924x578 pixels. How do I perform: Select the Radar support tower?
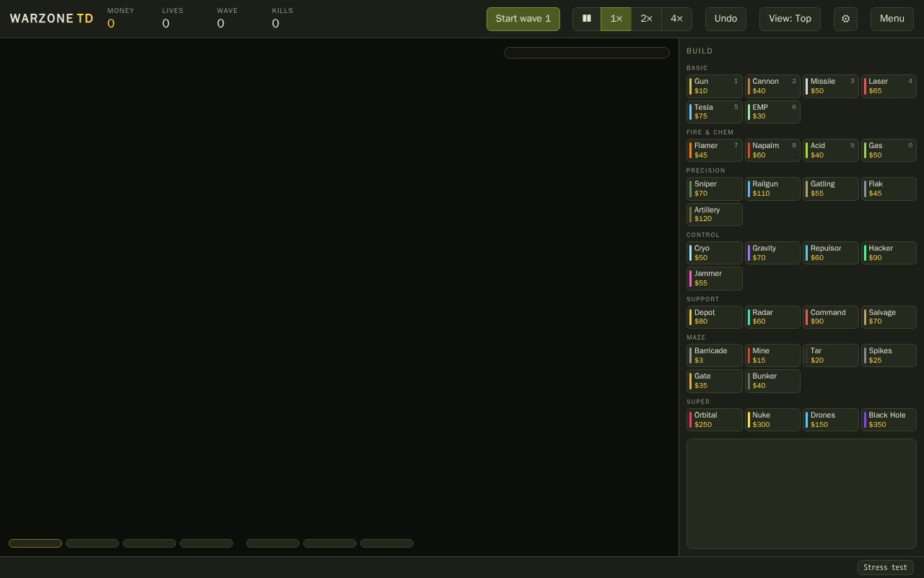772,317
